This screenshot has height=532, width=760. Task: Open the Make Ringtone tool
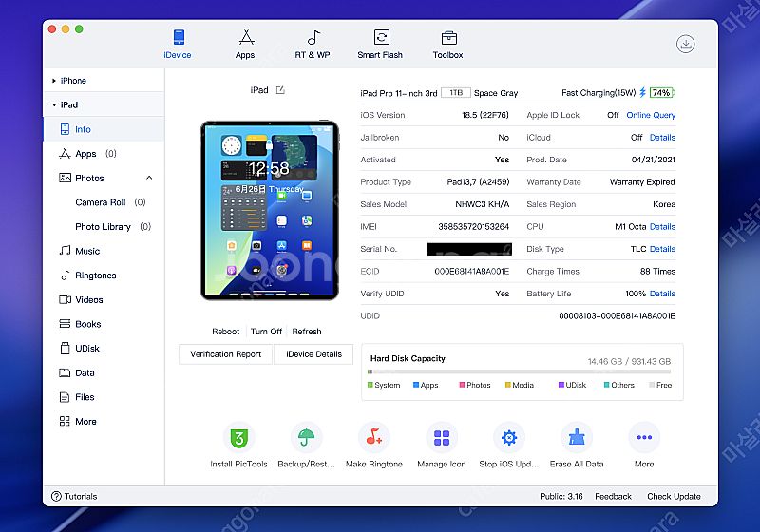[x=374, y=445]
